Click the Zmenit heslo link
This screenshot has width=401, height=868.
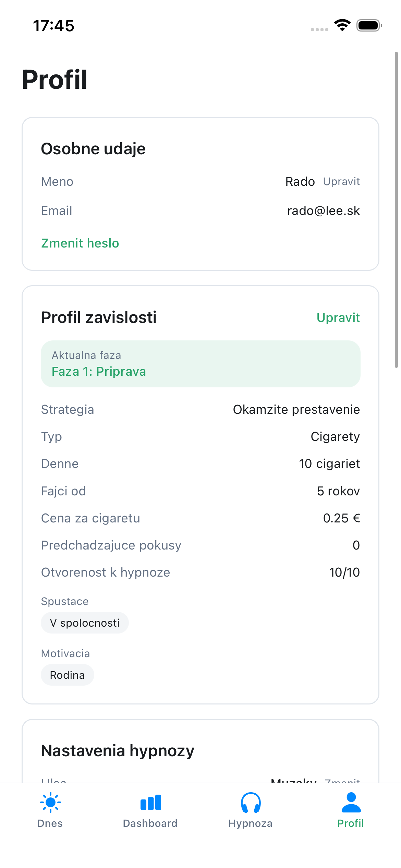click(80, 243)
